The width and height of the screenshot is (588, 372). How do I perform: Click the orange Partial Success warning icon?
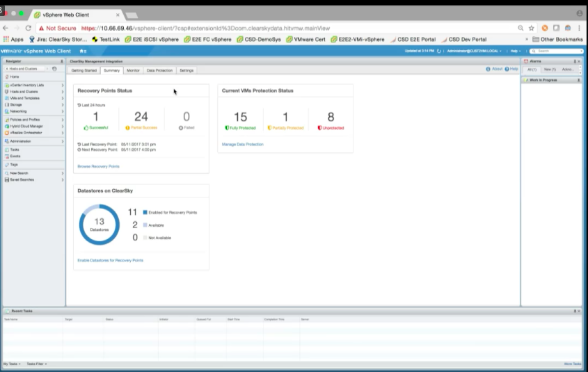127,128
